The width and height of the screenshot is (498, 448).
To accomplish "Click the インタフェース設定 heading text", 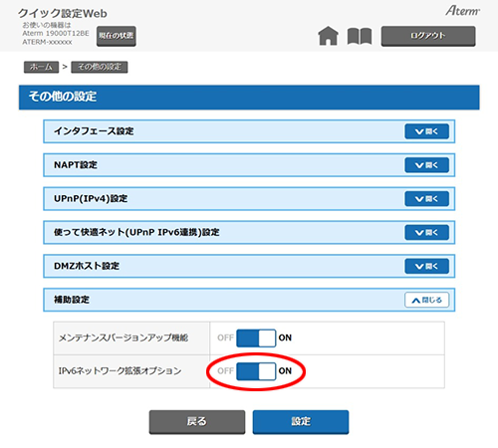I will [x=94, y=131].
